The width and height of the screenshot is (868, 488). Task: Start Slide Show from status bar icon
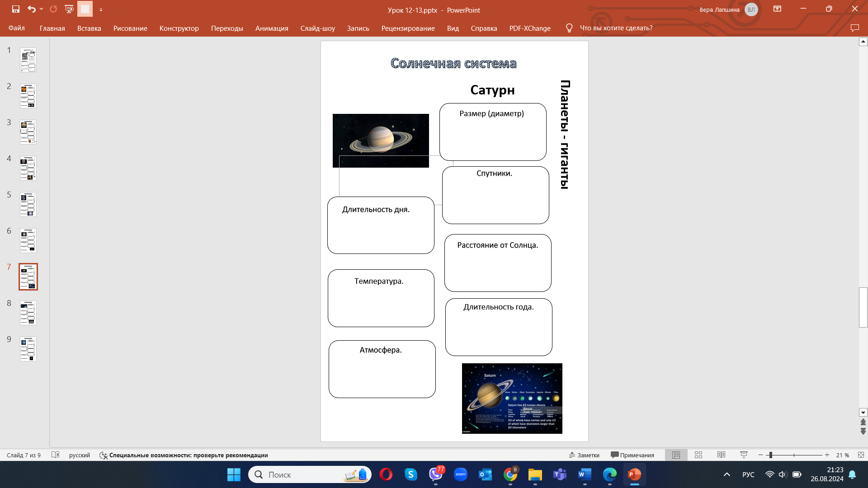tap(744, 455)
